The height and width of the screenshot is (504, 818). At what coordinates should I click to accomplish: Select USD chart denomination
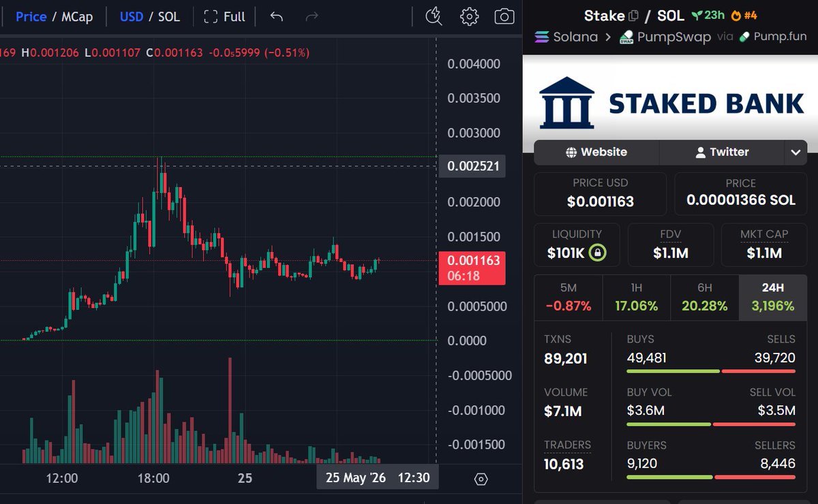(x=132, y=16)
